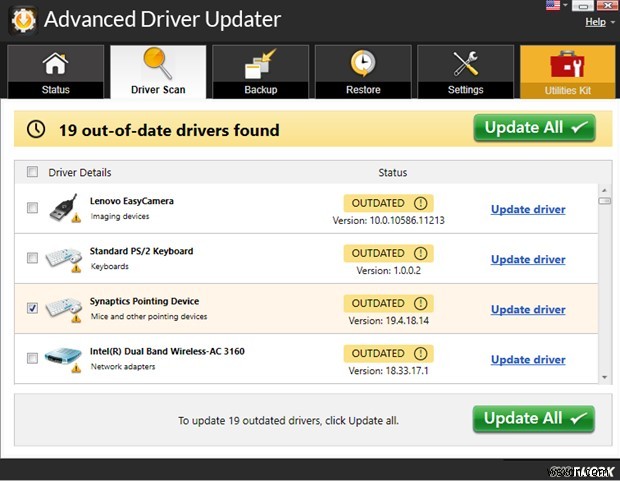Click the Standard PS/2 Keyboard device icon
This screenshot has width=620, height=482.
pyautogui.click(x=63, y=259)
